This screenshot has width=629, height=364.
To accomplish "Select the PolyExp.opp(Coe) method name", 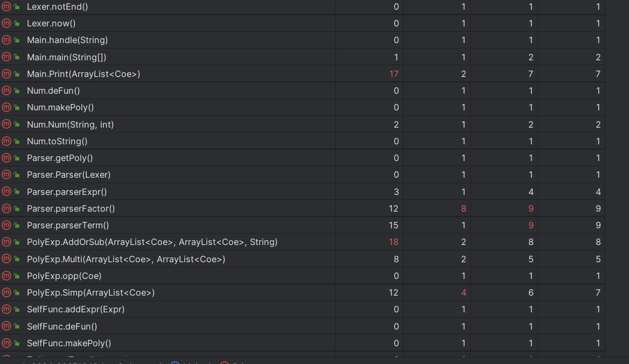I will coord(64,276).
